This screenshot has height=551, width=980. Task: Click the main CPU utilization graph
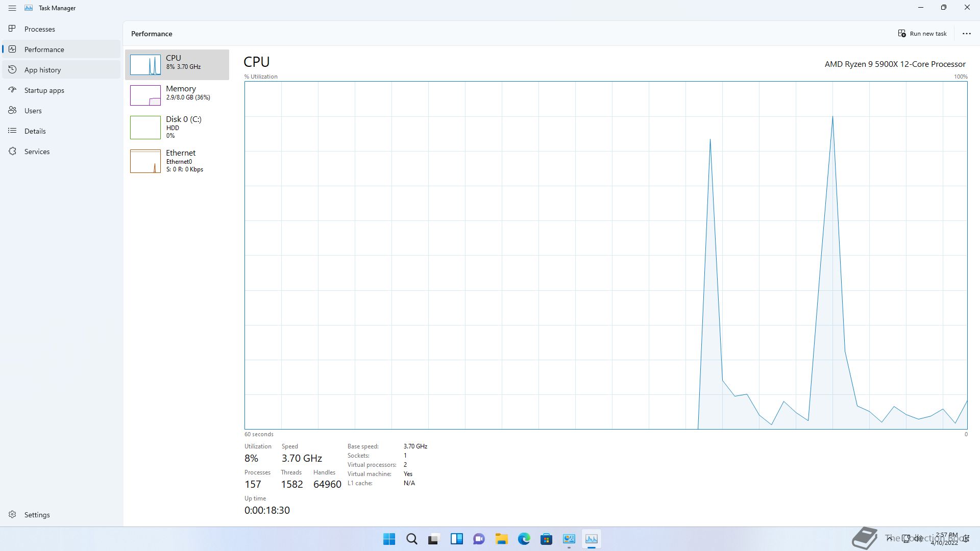[606, 255]
